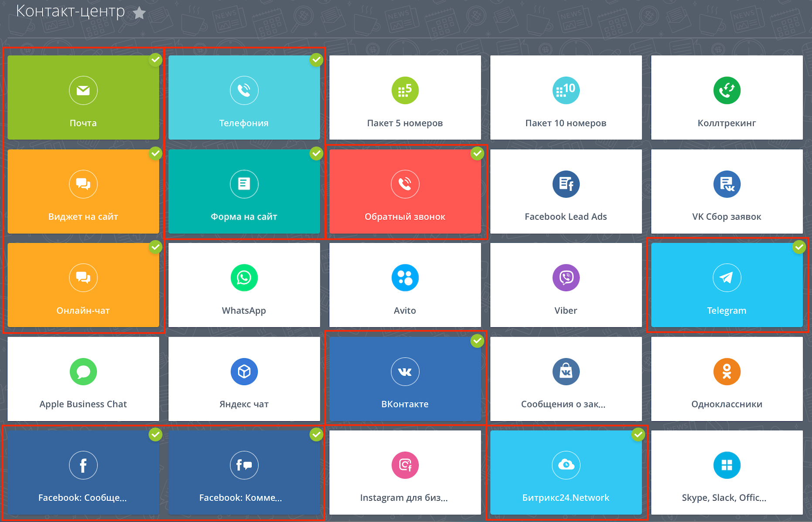Click the checkmark on ВКонтакте tile
The width and height of the screenshot is (812, 522).
tap(477, 341)
